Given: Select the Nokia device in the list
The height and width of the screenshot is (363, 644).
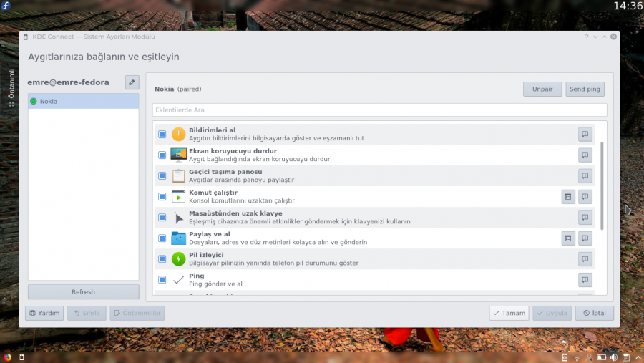Looking at the screenshot, I should (84, 101).
